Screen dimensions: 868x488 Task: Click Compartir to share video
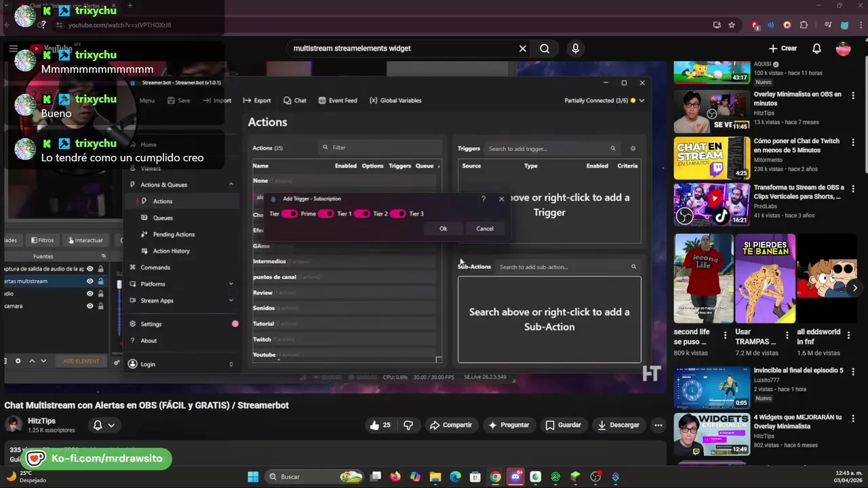(x=451, y=425)
